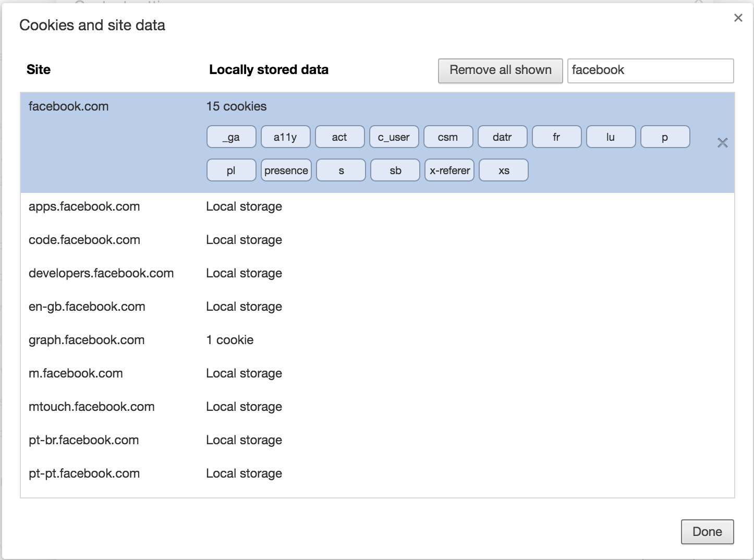Select the pt-br.facebook.com site entry
Image resolution: width=754 pixels, height=560 pixels.
coord(83,440)
